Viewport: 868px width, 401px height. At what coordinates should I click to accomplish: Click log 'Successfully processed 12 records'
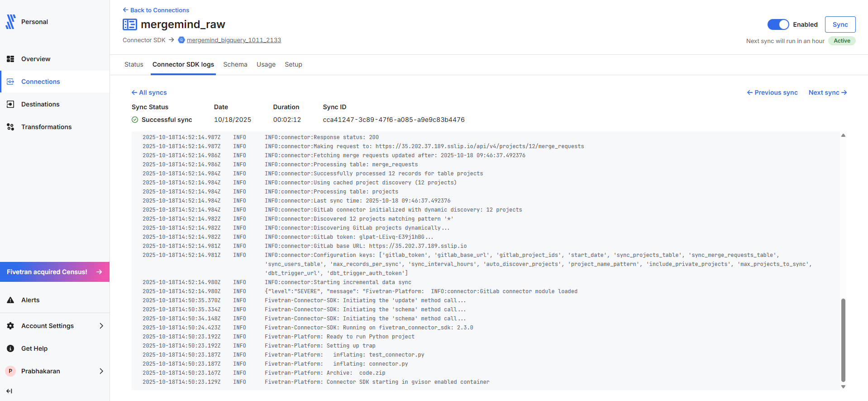pos(374,174)
